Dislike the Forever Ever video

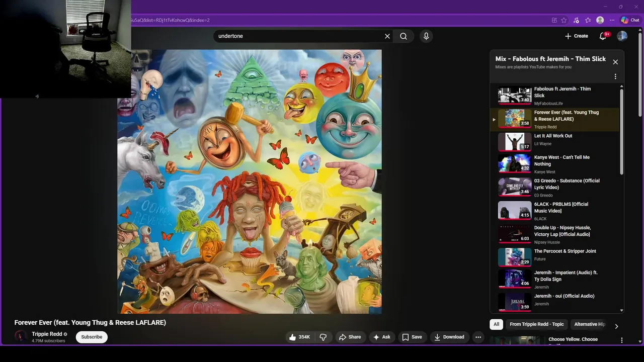[x=324, y=337]
